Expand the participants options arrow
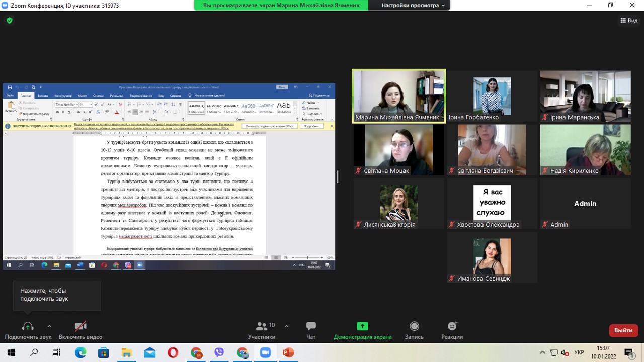644x362 pixels. click(286, 326)
